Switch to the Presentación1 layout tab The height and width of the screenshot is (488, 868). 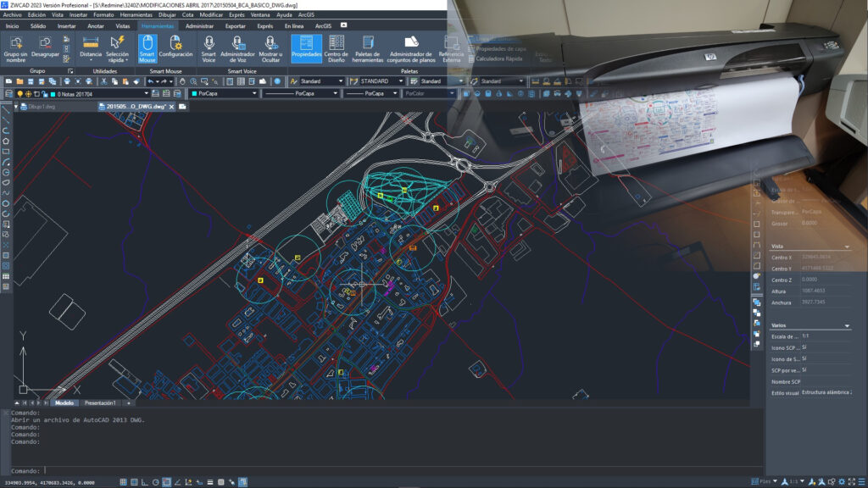(100, 402)
